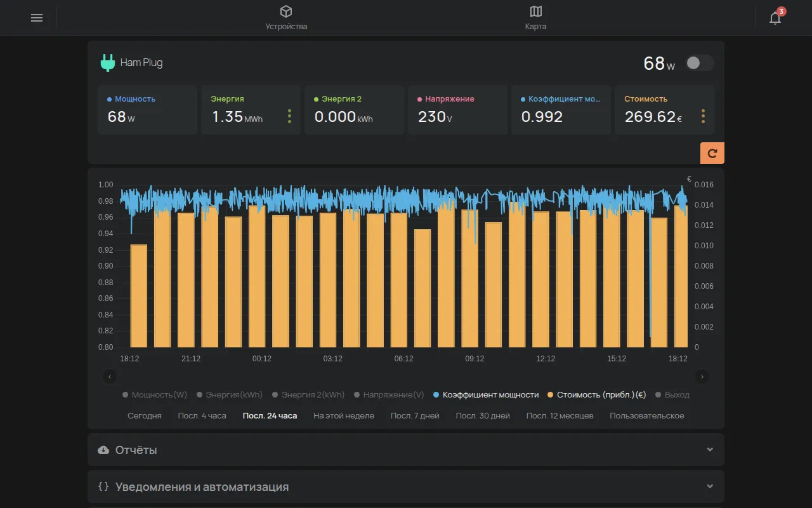This screenshot has width=812, height=508.
Task: Show the Энергия 2(kWh) series in the chart
Action: (308, 394)
